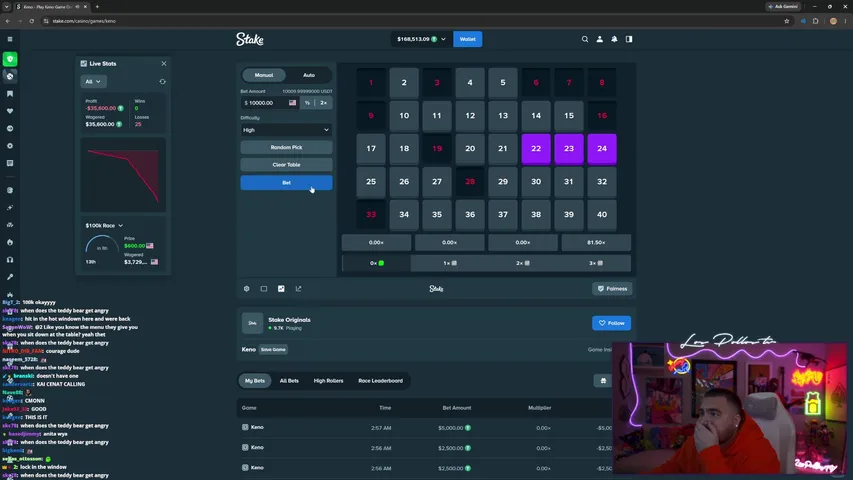The width and height of the screenshot is (853, 480).
Task: Click the Save Game button
Action: click(273, 349)
